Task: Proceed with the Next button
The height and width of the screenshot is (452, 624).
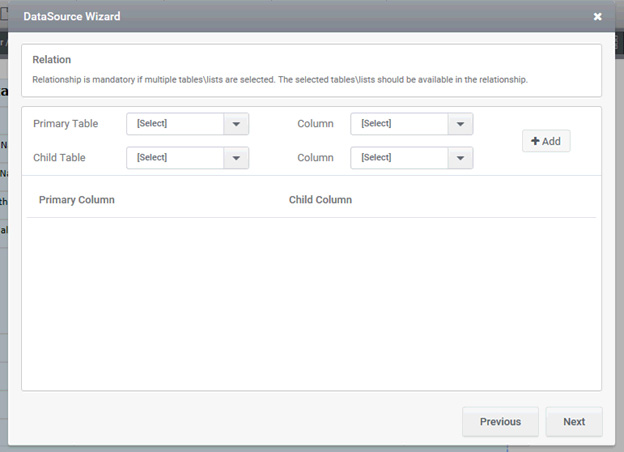Action: coord(574,422)
